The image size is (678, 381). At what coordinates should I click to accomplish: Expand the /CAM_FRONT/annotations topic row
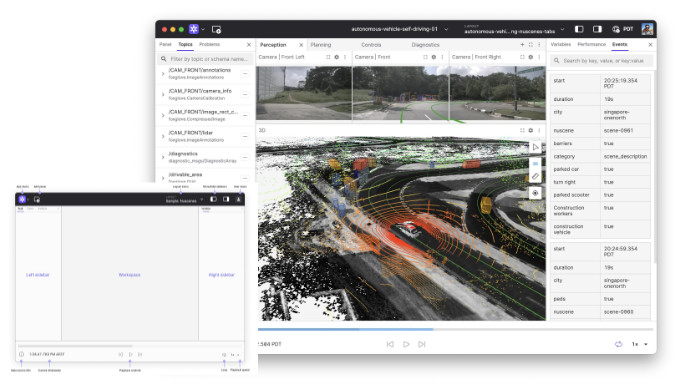click(x=163, y=74)
